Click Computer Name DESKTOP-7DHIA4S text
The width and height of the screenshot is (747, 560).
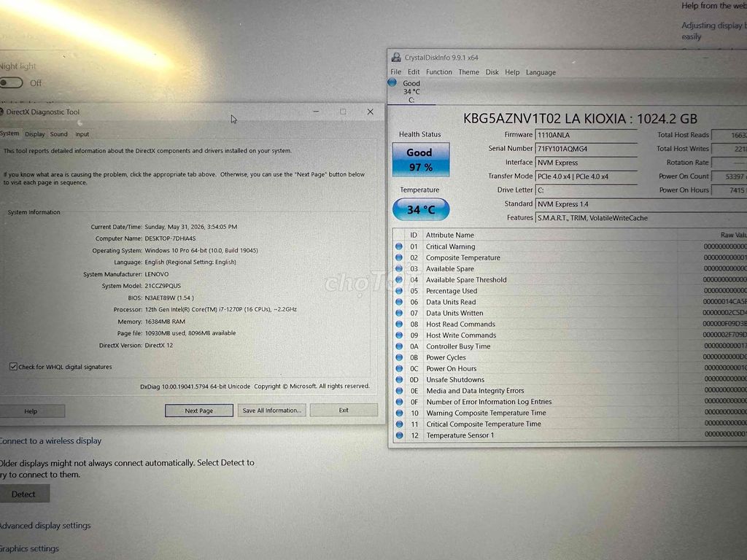[170, 238]
